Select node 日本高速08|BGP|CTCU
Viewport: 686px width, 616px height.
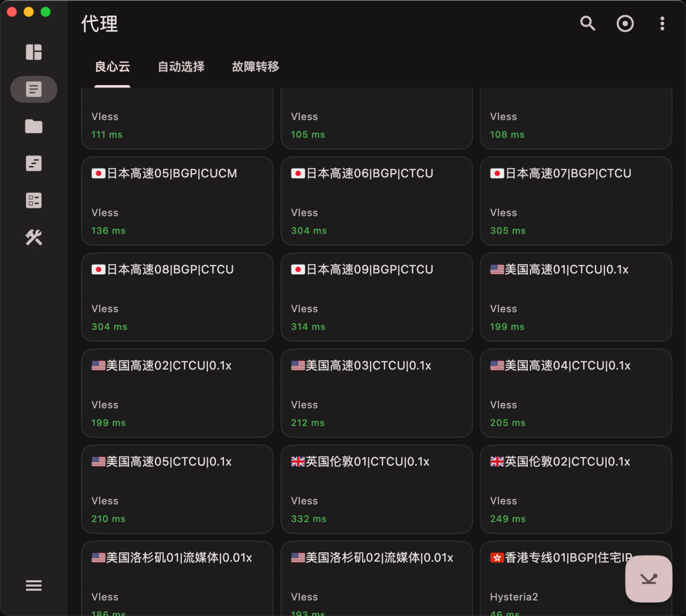177,297
